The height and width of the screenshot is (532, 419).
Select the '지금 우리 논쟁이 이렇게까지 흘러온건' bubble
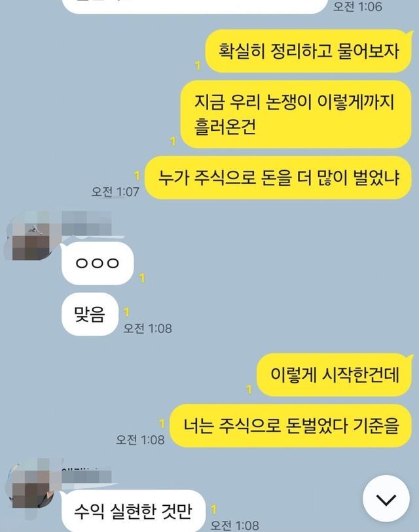(296, 115)
